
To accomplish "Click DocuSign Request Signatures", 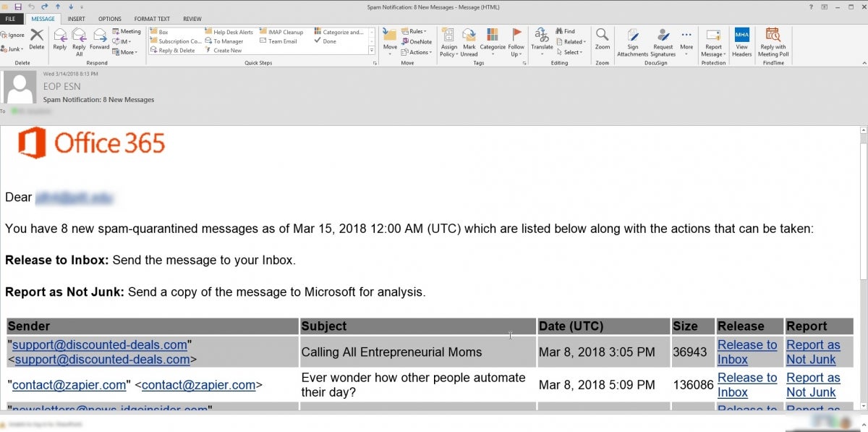I will (663, 42).
